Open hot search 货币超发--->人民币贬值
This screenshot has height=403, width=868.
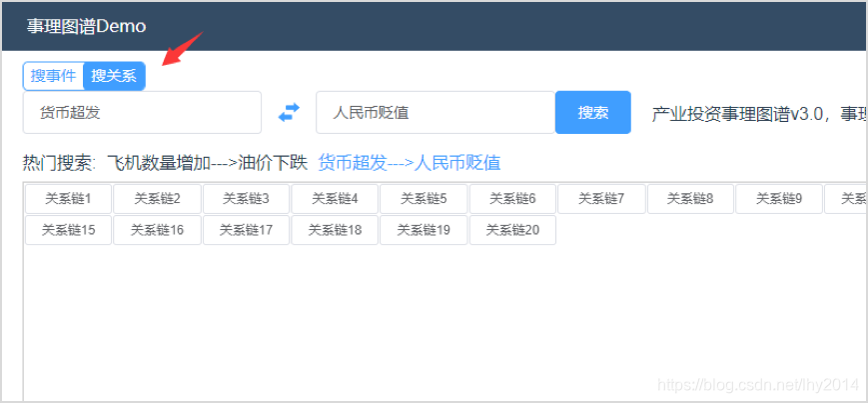pyautogui.click(x=410, y=163)
